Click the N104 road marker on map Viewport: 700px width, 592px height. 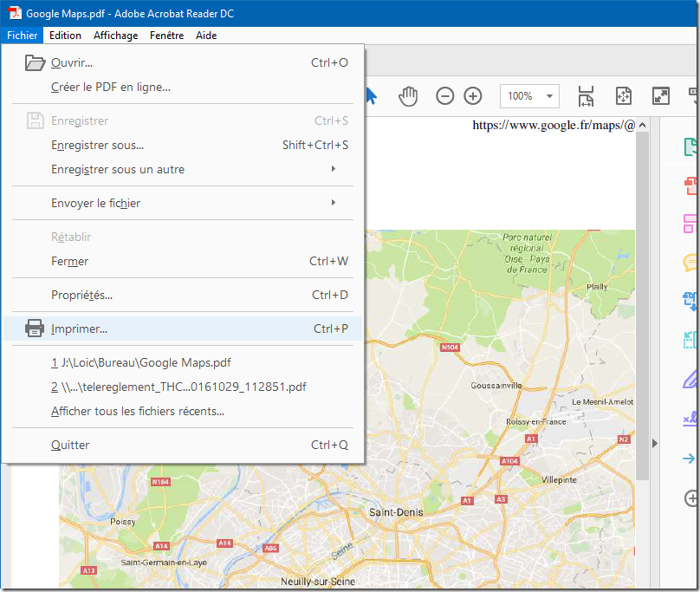point(450,348)
